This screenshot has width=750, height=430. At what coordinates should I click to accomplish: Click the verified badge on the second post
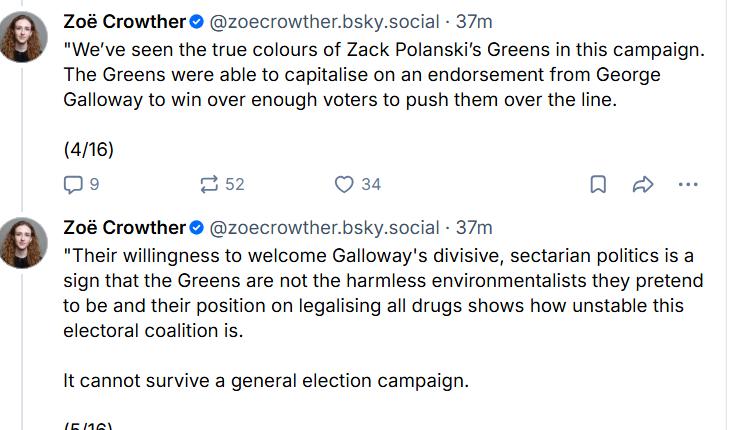tap(197, 227)
